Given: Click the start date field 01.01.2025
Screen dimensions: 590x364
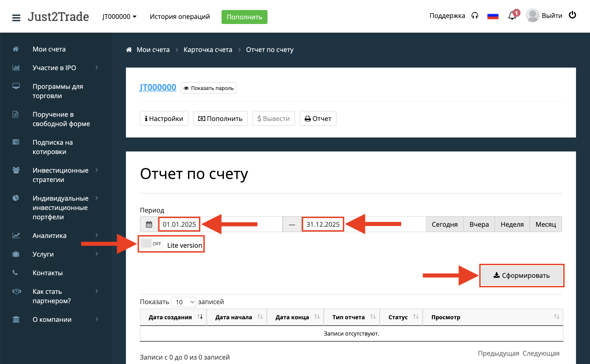Looking at the screenshot, I should (179, 224).
